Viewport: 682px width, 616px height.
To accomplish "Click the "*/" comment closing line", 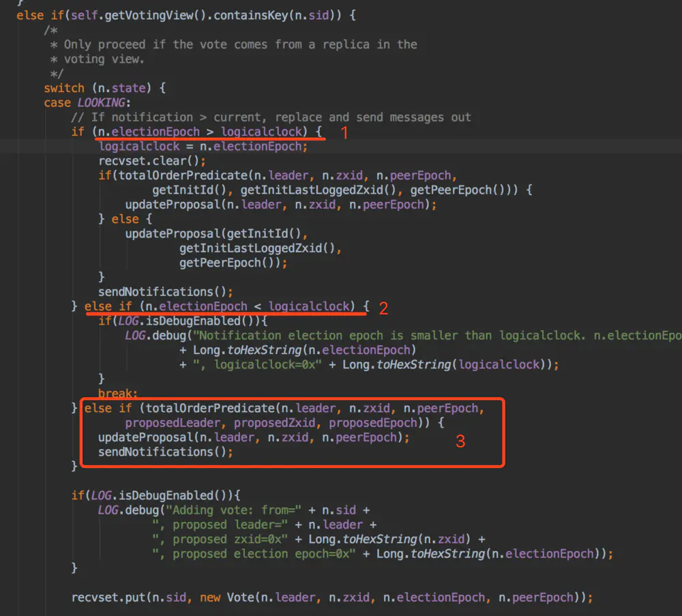I will 57,74.
